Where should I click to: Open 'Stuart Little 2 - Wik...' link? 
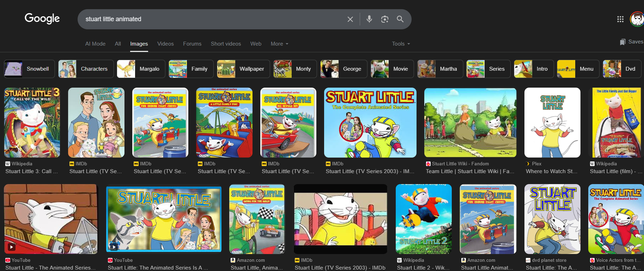click(423, 268)
